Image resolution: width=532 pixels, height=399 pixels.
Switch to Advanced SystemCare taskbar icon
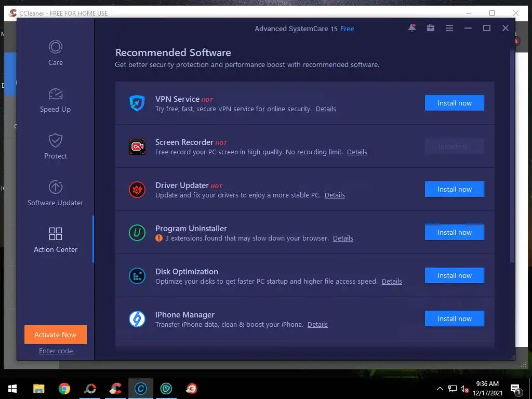point(140,389)
